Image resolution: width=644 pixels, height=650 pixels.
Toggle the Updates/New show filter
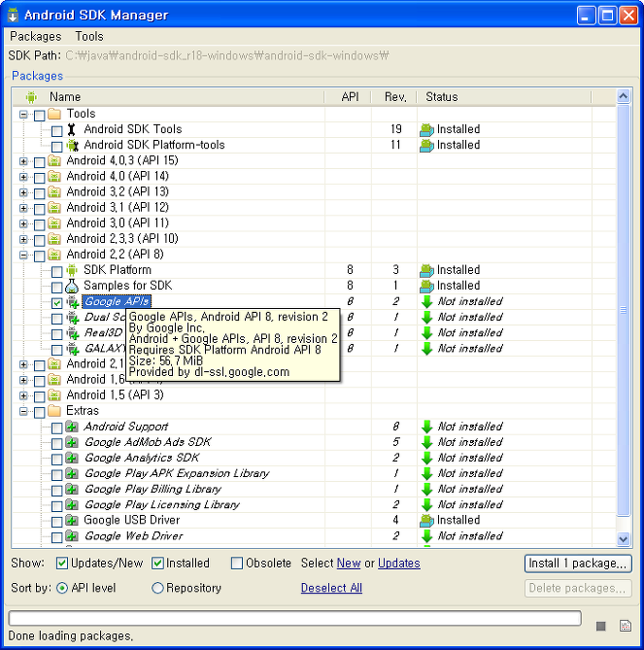point(62,563)
